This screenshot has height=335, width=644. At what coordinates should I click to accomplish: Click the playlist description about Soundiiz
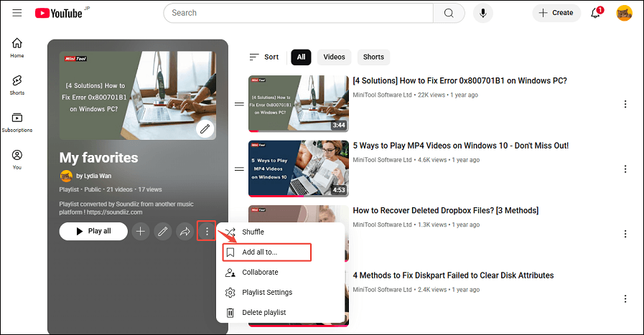[126, 208]
